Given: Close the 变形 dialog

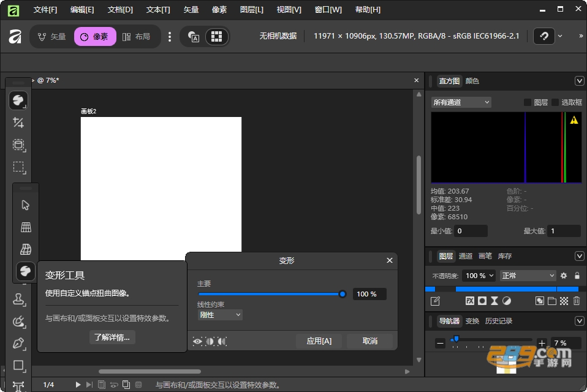Looking at the screenshot, I should pos(389,260).
